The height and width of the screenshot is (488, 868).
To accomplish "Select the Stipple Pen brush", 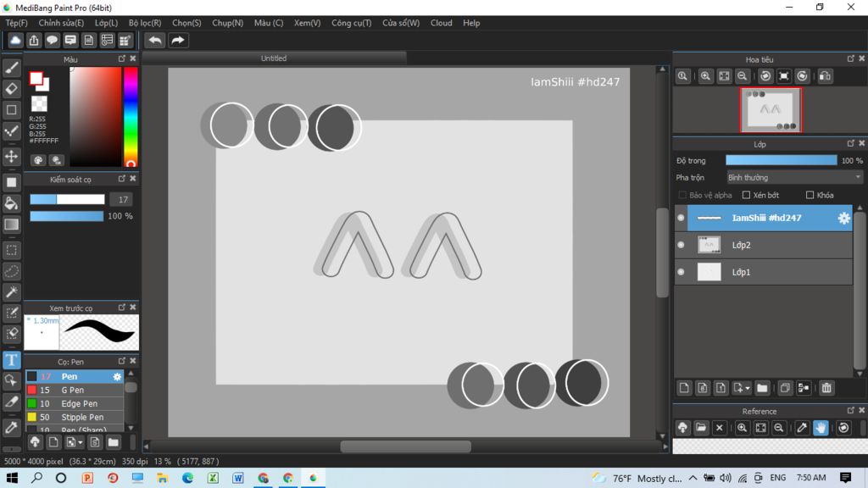I will point(75,417).
